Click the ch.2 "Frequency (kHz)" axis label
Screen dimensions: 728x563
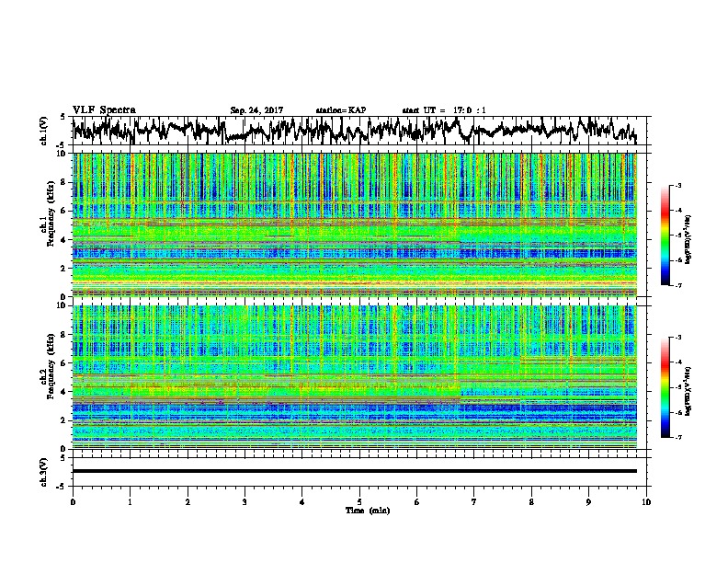pyautogui.click(x=51, y=366)
